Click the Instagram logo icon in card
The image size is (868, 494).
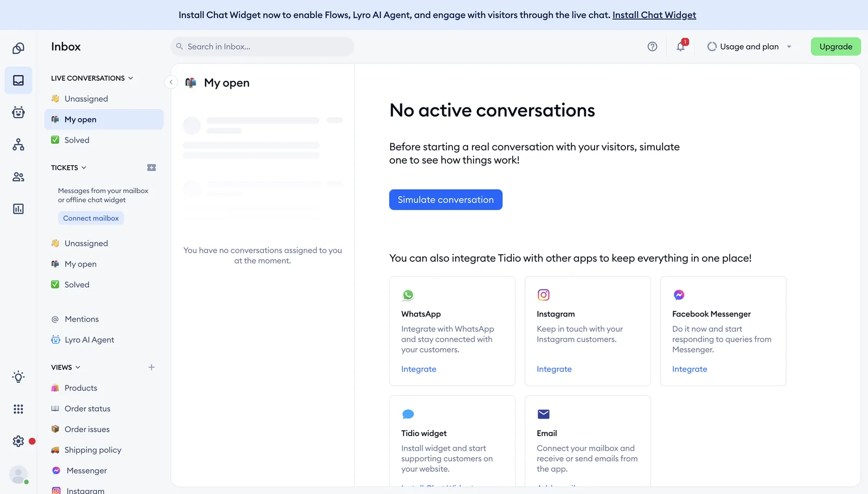544,295
